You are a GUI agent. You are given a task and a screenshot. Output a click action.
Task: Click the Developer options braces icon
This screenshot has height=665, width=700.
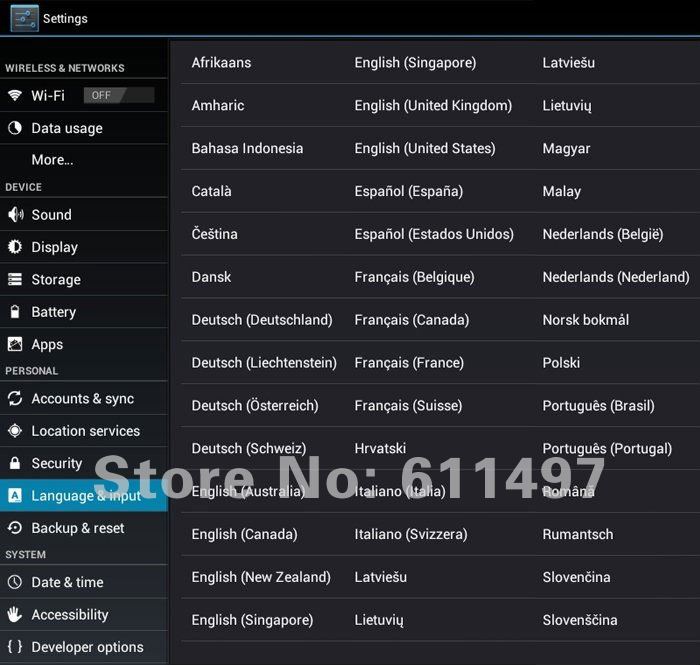[x=15, y=647]
